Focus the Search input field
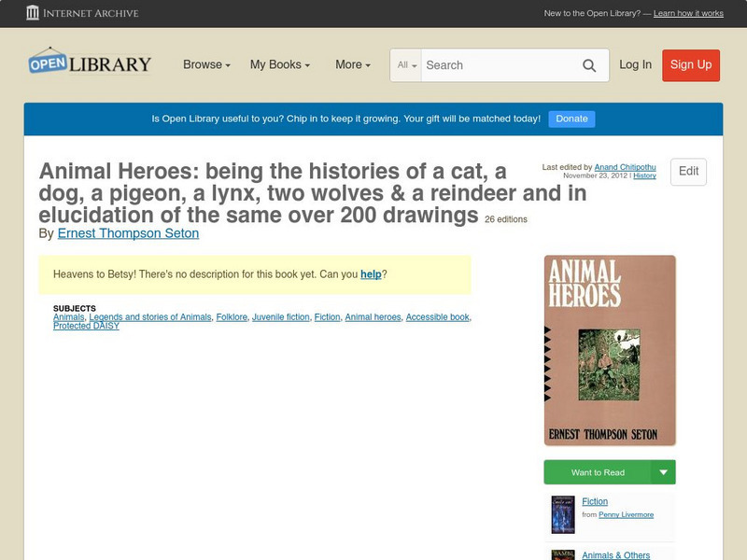 (x=500, y=65)
